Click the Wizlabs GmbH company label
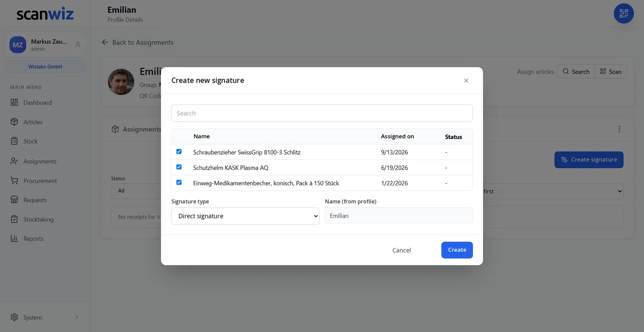644x332 pixels. (x=45, y=66)
